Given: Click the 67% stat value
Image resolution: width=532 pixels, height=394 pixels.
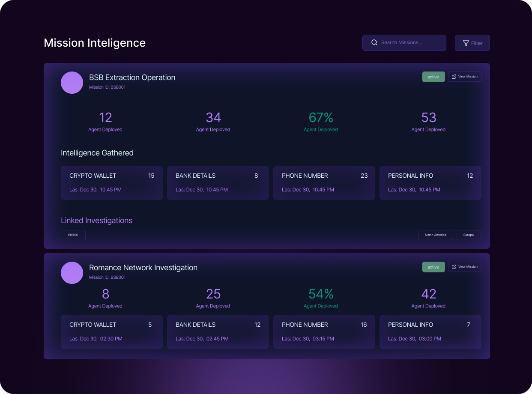Looking at the screenshot, I should coord(321,117).
